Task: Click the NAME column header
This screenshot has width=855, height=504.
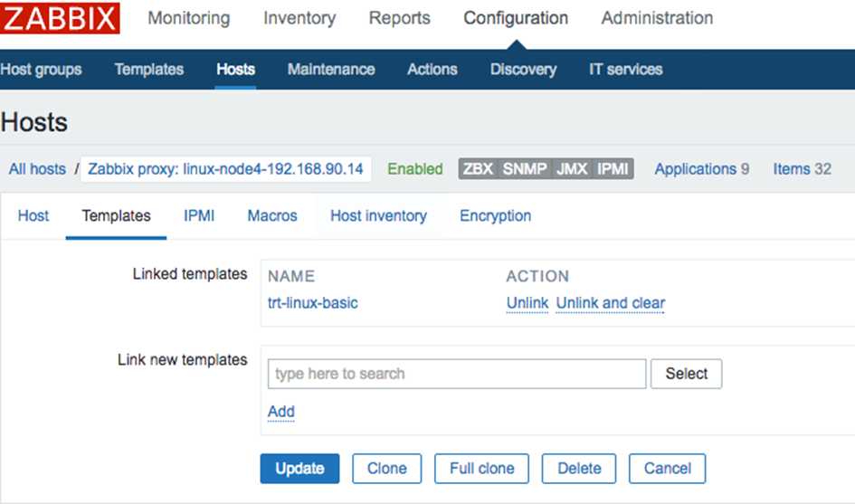Action: point(291,276)
